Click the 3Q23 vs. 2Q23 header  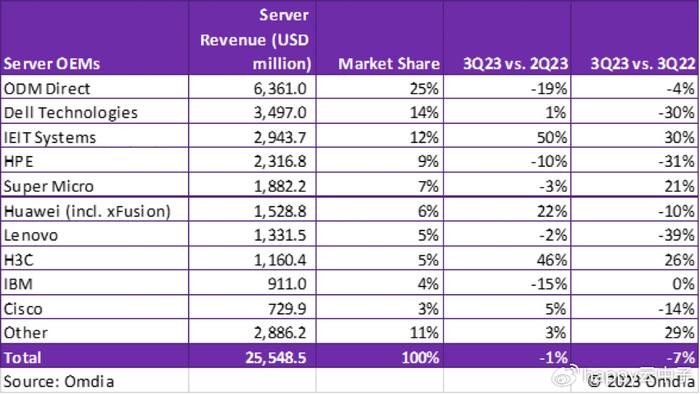point(507,37)
